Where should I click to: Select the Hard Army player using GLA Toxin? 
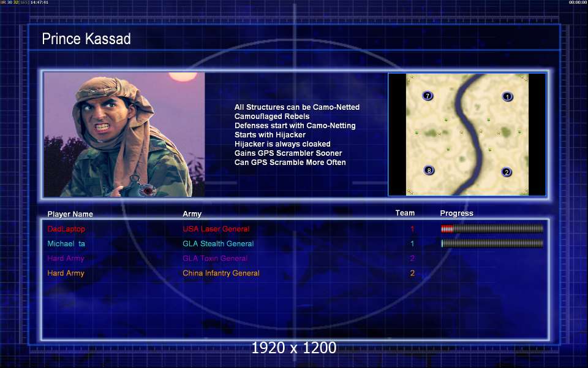pos(66,258)
